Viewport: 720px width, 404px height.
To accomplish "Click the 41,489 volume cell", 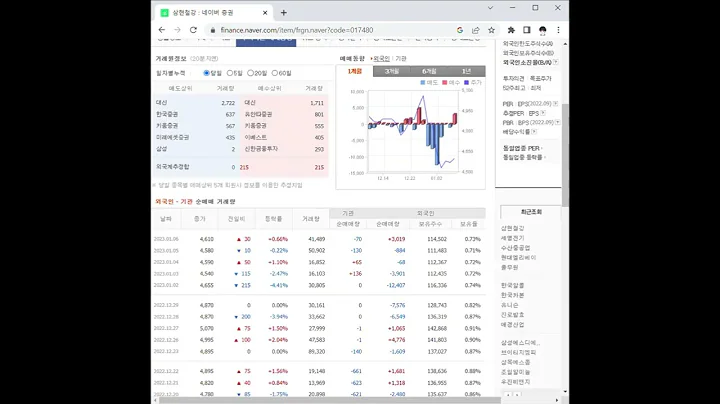I will [316, 239].
